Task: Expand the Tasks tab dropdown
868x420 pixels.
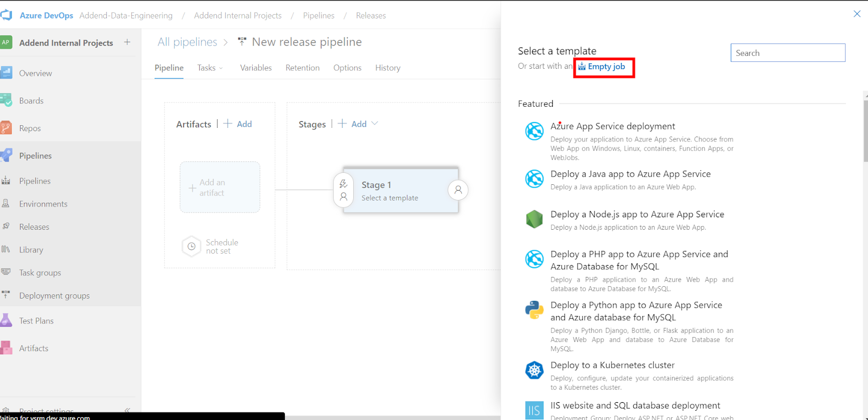Action: pos(221,68)
